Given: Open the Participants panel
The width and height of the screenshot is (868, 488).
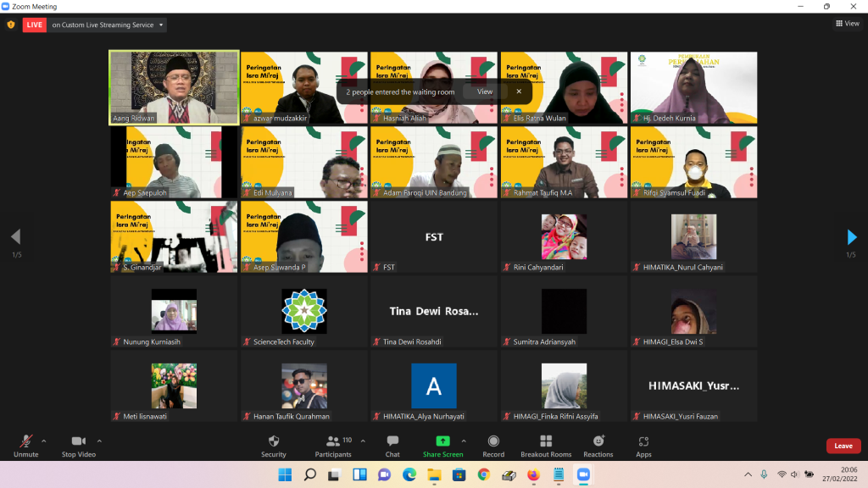Looking at the screenshot, I should (333, 442).
